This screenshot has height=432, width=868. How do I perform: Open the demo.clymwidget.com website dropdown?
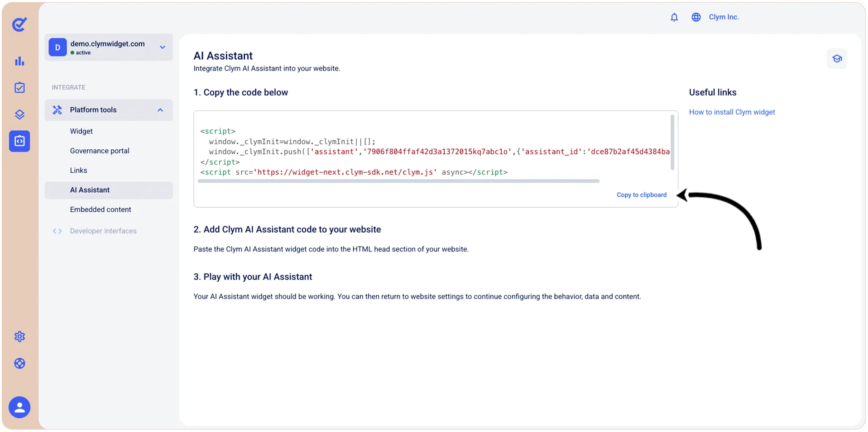point(109,47)
